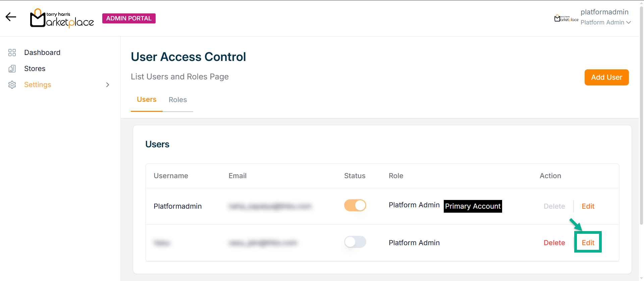This screenshot has width=644, height=281.
Task: Enable the second user's status switch
Action: (355, 242)
